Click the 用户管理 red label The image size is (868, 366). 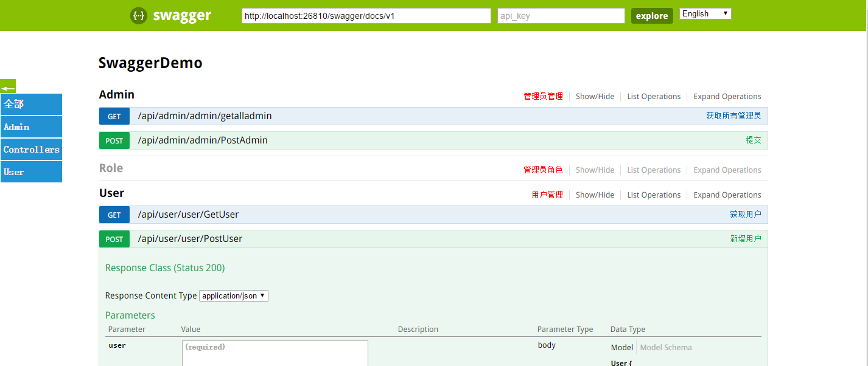pyautogui.click(x=547, y=195)
